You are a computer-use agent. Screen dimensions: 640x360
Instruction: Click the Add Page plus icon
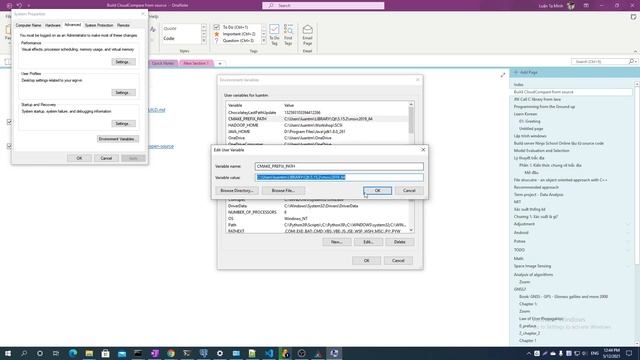(516, 72)
